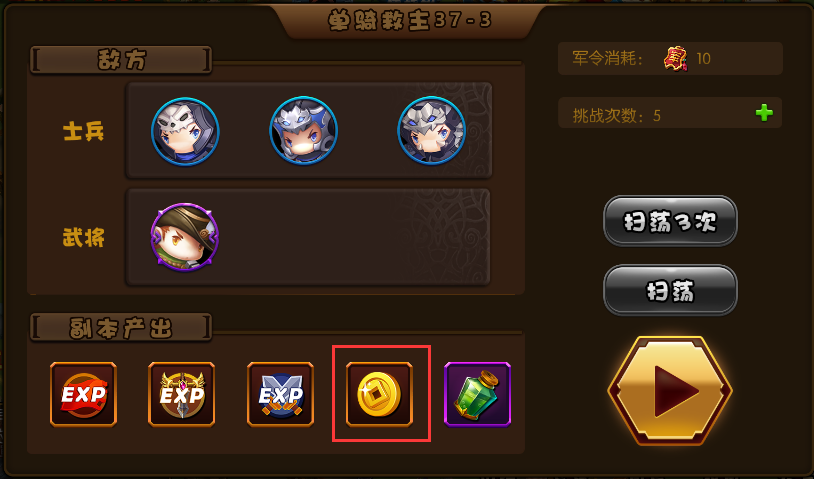814x479 pixels.
Task: Click the 单骑救主37-3 title banner
Action: 409,21
